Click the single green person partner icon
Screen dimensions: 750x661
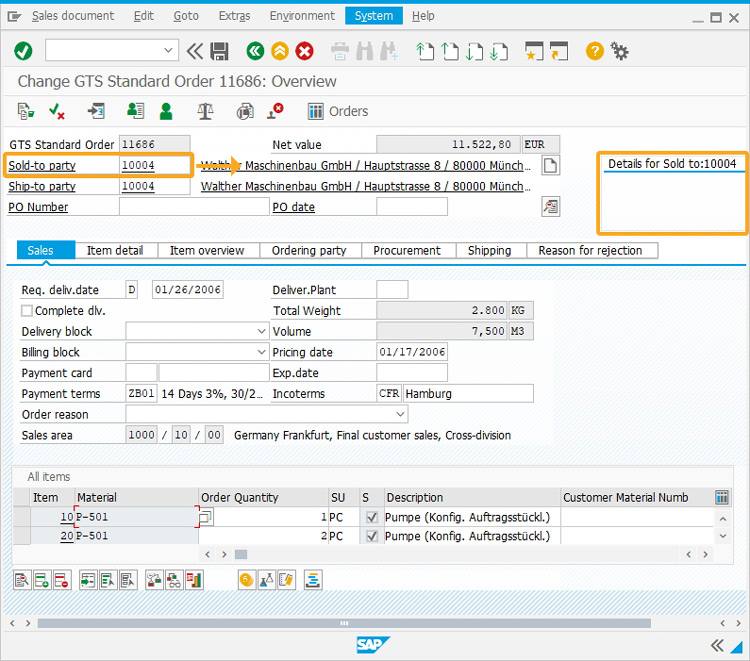click(x=166, y=111)
